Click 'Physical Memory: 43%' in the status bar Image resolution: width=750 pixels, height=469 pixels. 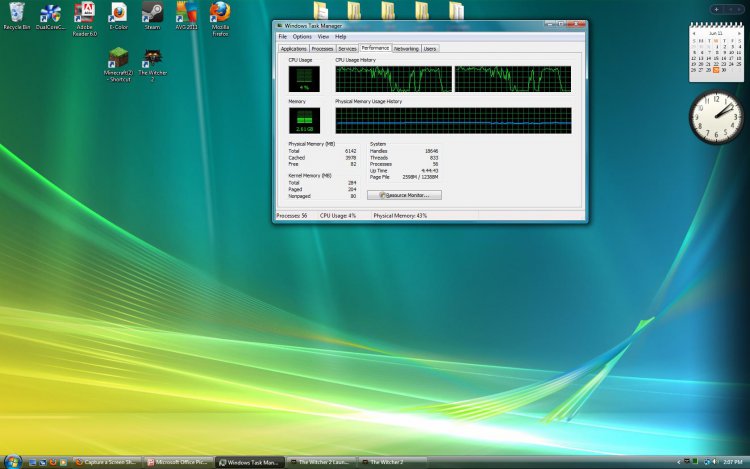(400, 216)
